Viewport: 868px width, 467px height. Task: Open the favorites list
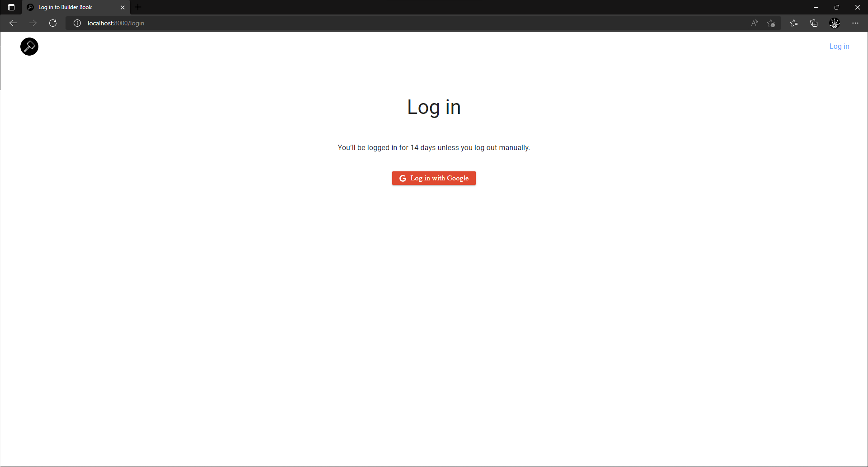coord(794,23)
